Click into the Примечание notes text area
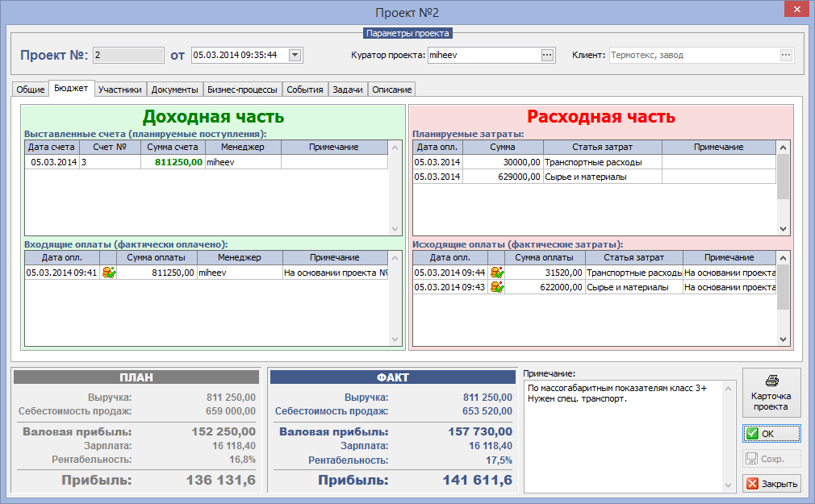 pos(624,436)
